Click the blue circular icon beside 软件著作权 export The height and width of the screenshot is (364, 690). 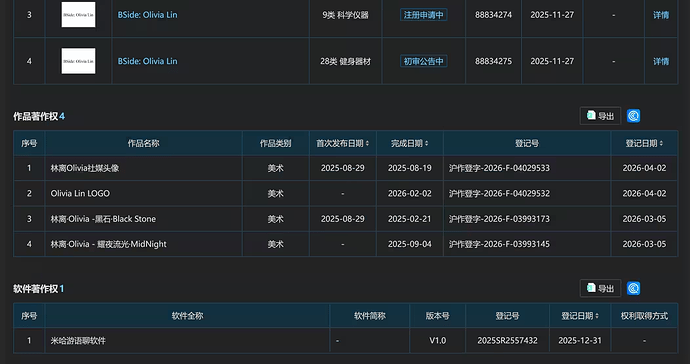(x=633, y=288)
